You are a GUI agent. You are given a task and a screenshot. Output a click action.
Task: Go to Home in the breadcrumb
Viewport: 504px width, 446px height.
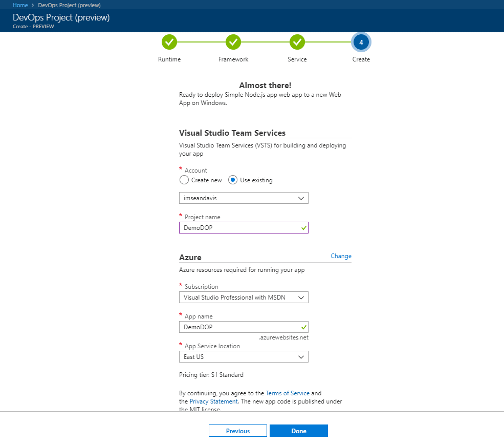pyautogui.click(x=20, y=5)
